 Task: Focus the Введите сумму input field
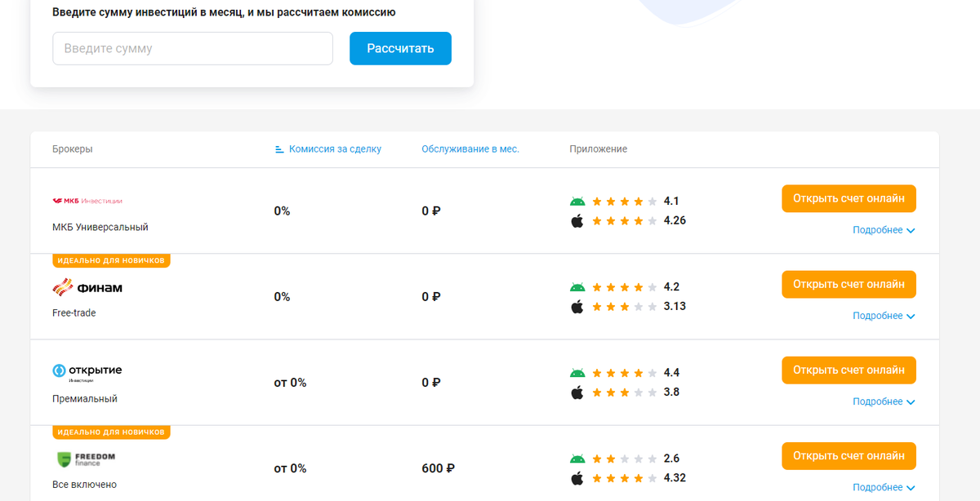pyautogui.click(x=193, y=48)
